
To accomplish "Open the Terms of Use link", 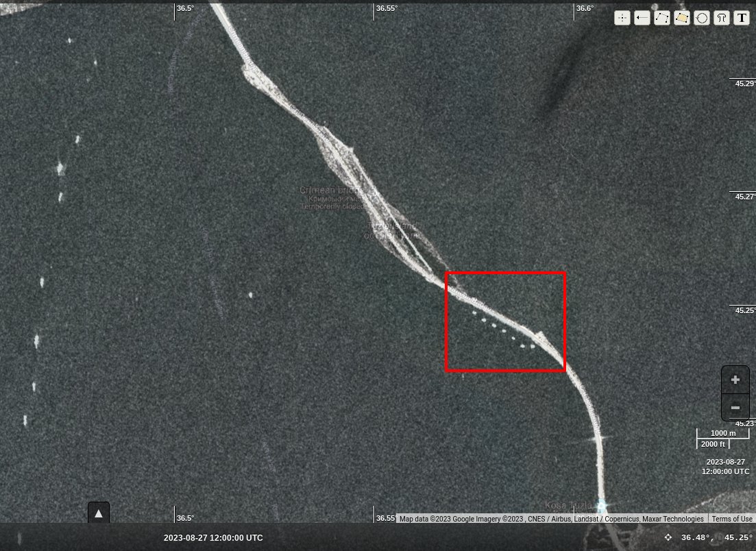I will [731, 519].
